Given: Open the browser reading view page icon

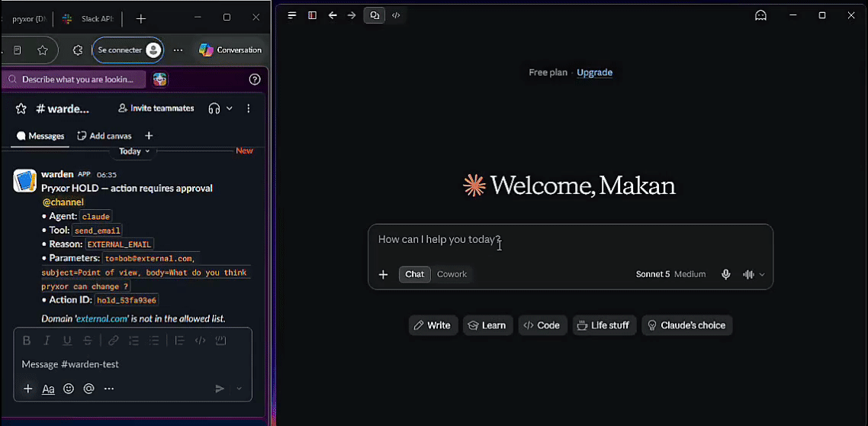Looking at the screenshot, I should click(17, 50).
